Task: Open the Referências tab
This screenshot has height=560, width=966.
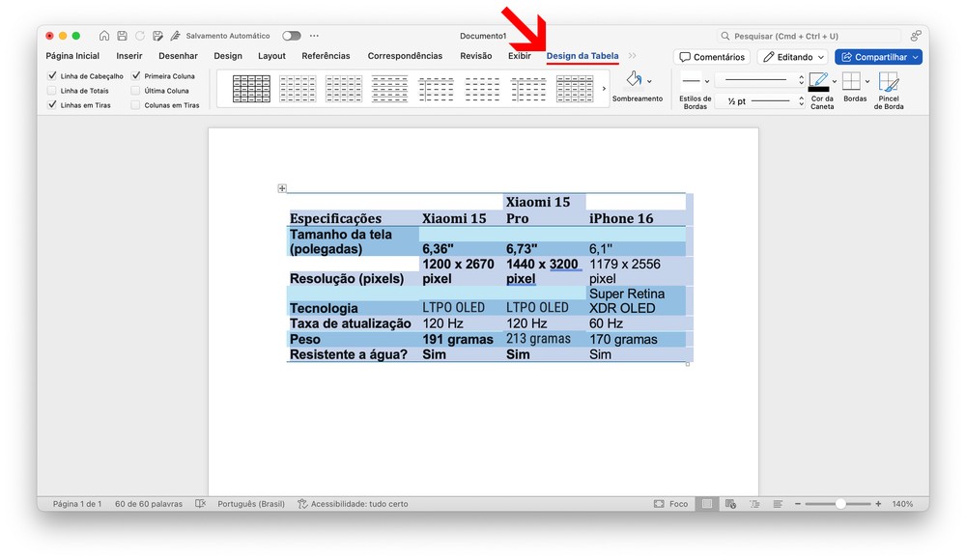Action: 326,55
